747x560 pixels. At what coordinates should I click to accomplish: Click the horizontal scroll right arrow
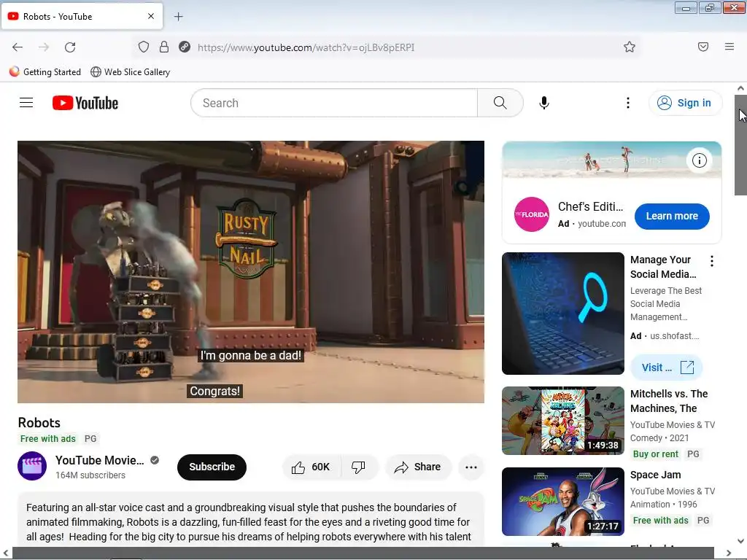pos(729,553)
